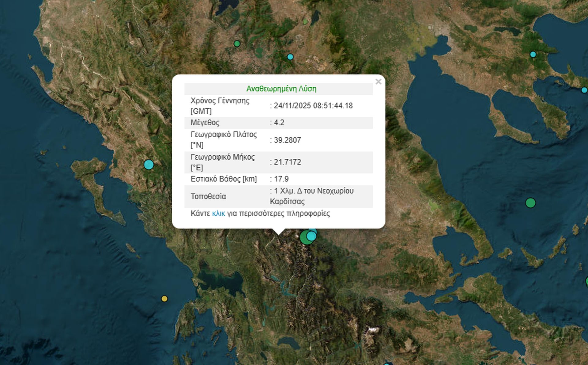Click the cyan marker at the right screen edge
The image size is (588, 365).
584,90
